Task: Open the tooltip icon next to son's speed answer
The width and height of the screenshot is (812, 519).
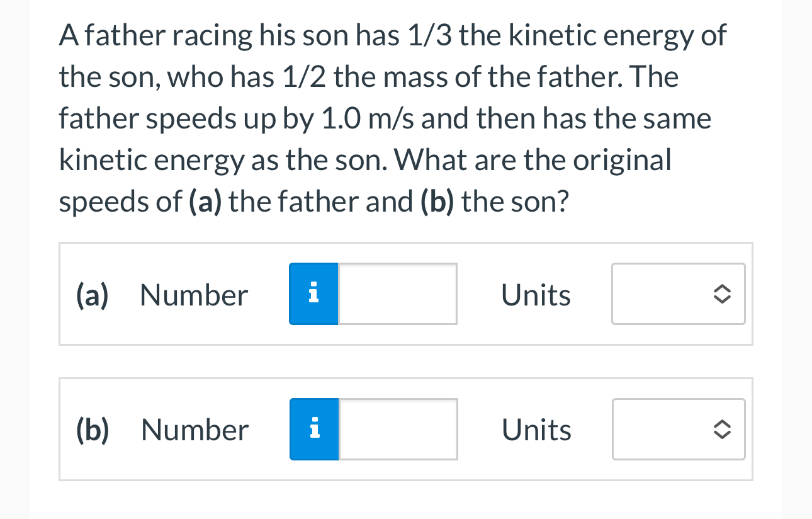Action: click(x=313, y=429)
